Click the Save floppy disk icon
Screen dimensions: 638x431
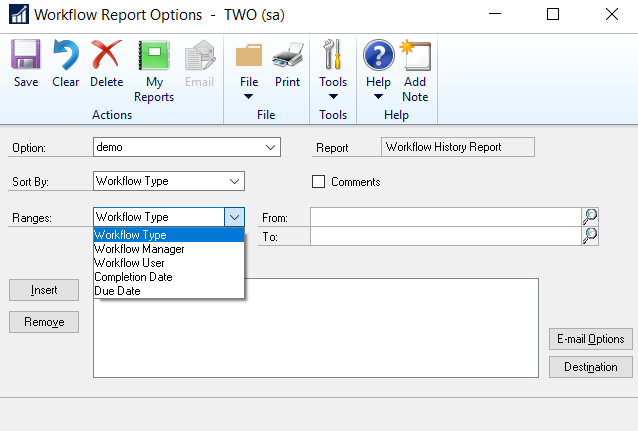click(26, 54)
